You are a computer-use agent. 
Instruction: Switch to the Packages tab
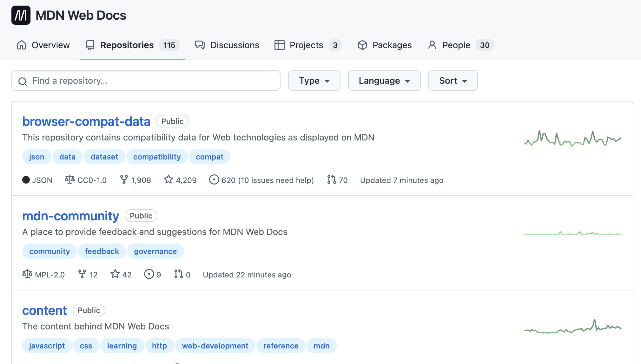(385, 45)
